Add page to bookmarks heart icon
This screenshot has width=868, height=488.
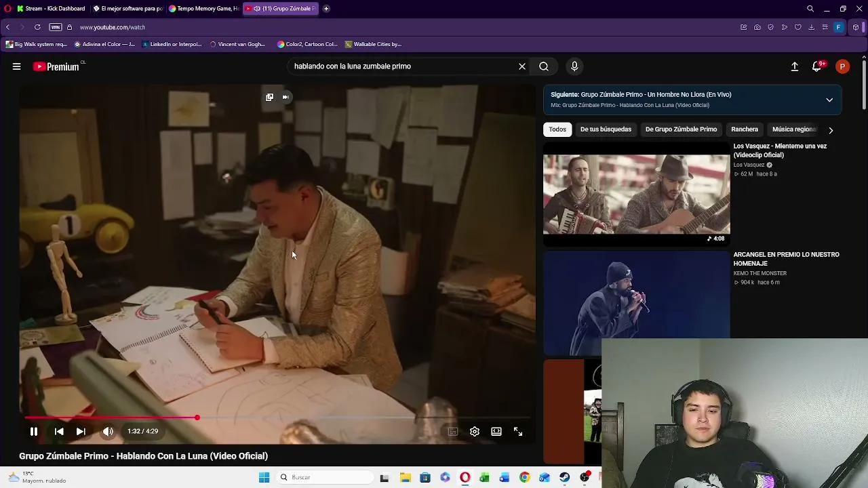point(798,27)
